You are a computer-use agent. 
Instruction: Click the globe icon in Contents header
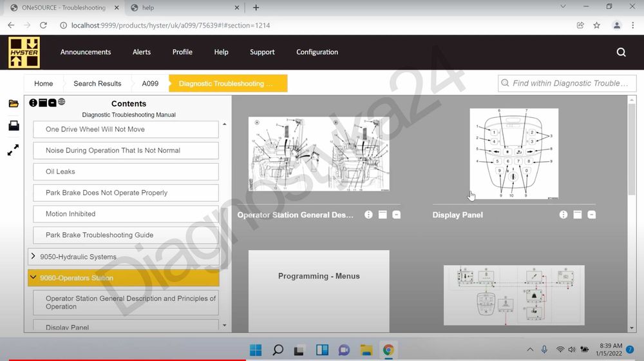[x=62, y=102]
